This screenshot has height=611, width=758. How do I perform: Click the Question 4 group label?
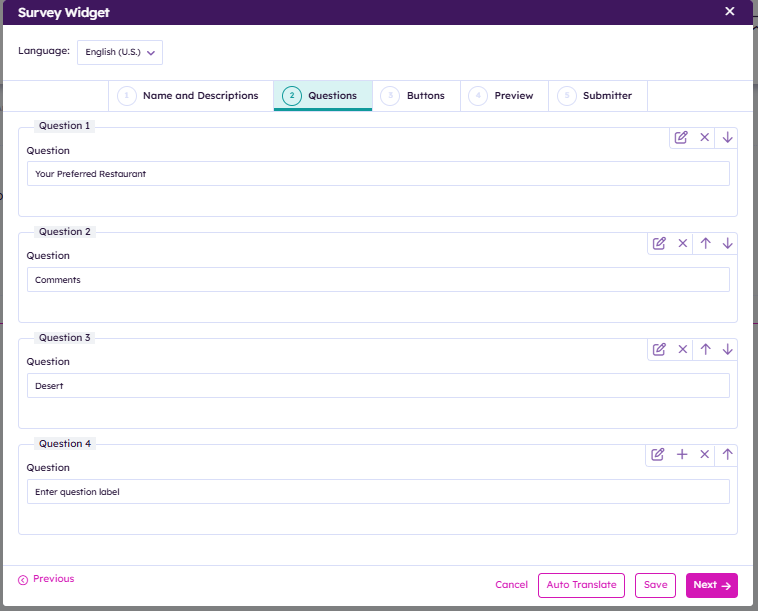[65, 444]
